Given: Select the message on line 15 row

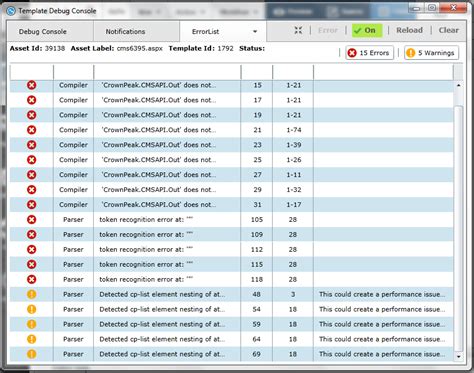Looking at the screenshot, I should coord(159,85).
